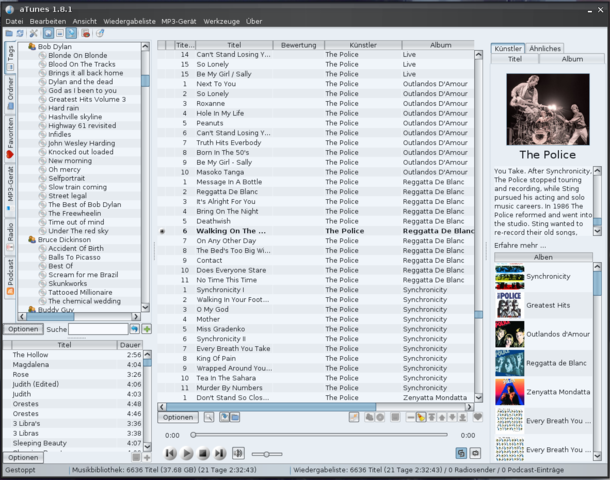Screen dimensions: 610x480
Task: Click the blue arrow icon next to Suche
Action: pyautogui.click(x=135, y=329)
